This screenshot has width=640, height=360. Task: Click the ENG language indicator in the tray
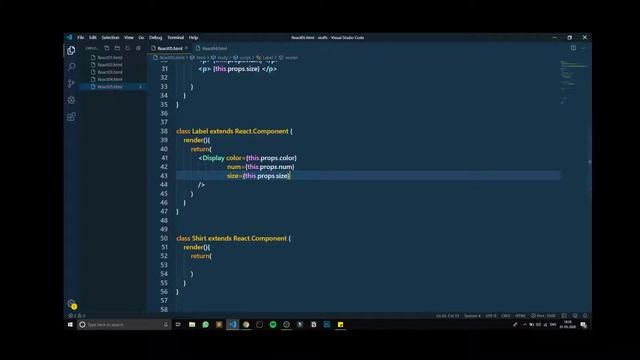click(x=553, y=324)
